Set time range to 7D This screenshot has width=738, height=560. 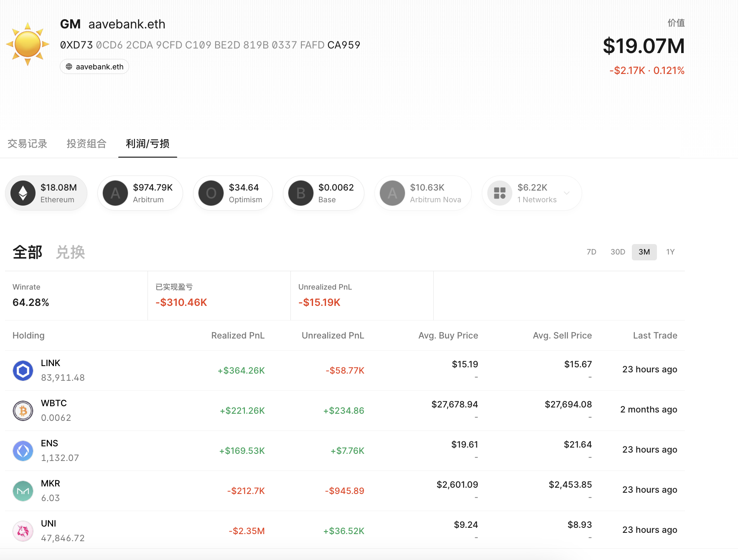pos(591,252)
